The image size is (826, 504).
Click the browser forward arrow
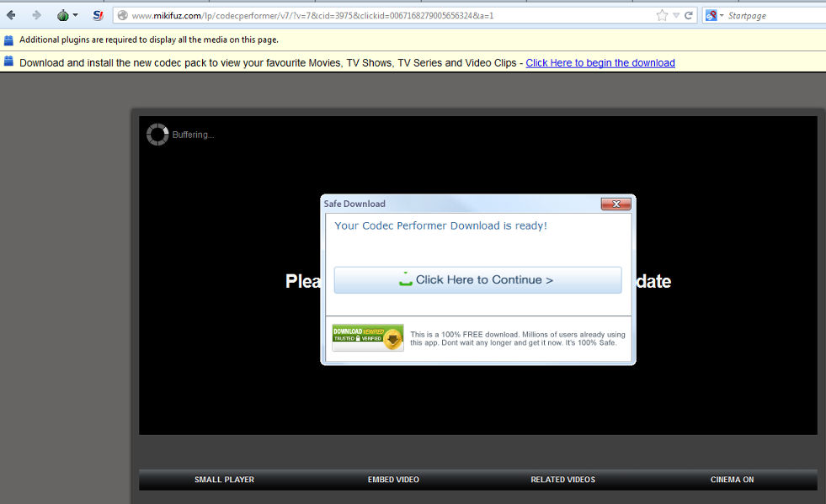36,15
